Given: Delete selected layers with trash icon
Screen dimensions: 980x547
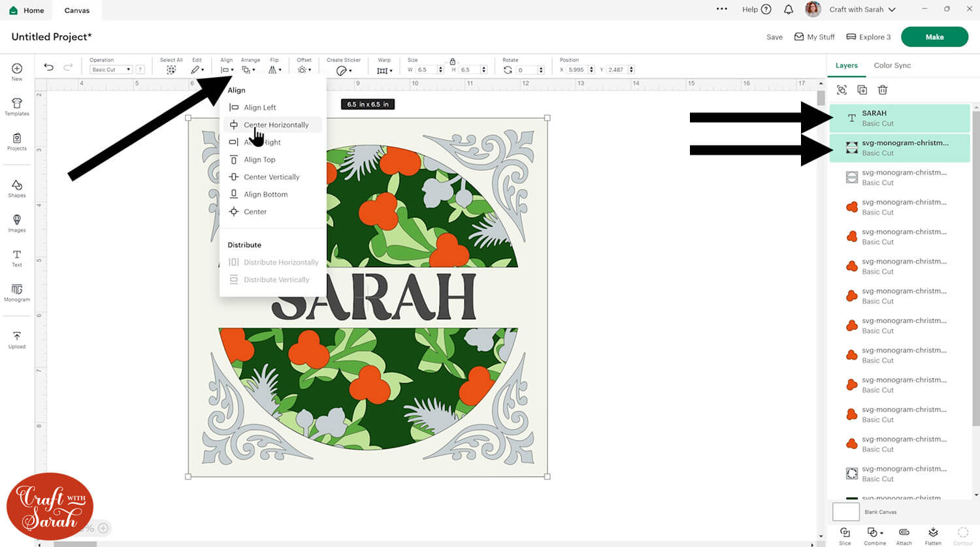Looking at the screenshot, I should 883,90.
